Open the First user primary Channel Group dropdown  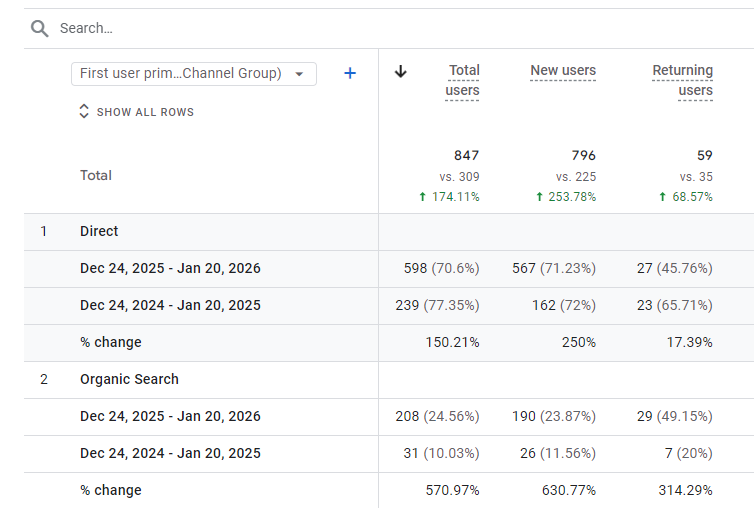coord(194,74)
